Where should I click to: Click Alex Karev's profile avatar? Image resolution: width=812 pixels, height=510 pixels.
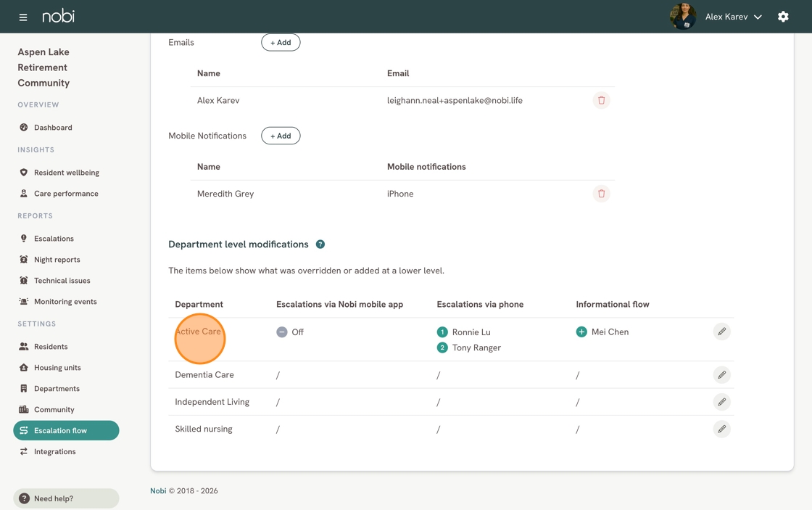click(682, 17)
